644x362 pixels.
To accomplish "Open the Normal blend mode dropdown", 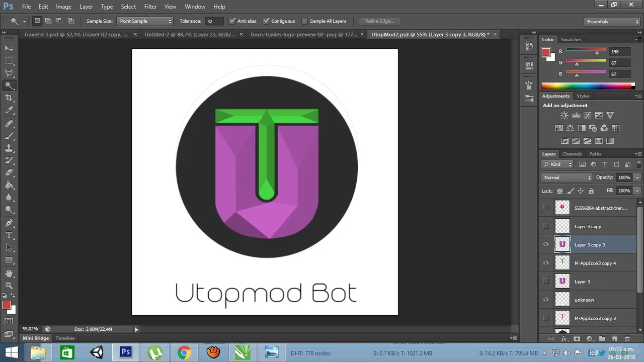I will click(567, 177).
